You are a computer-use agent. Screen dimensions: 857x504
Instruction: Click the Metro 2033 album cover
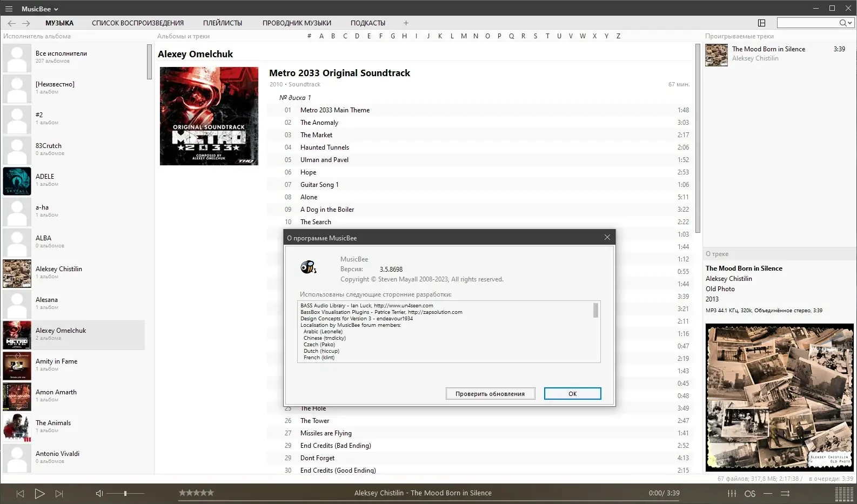209,116
